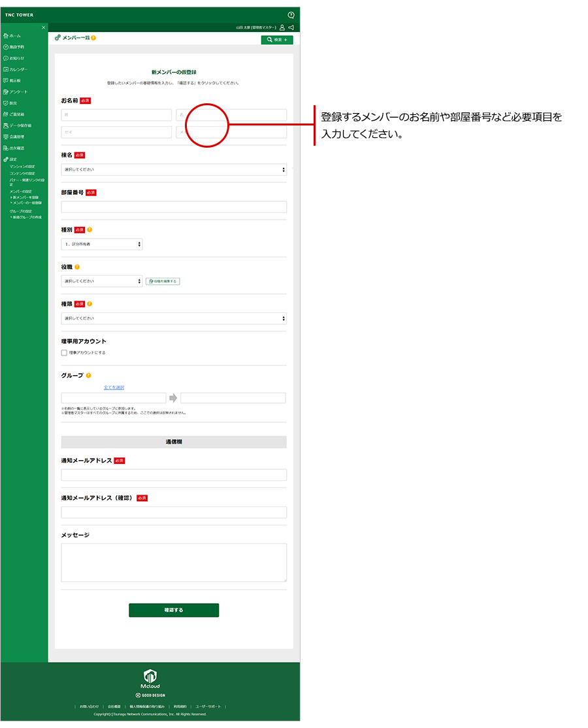Close the sidebar with the X icon
Image resolution: width=588 pixels, height=728 pixels.
click(44, 27)
